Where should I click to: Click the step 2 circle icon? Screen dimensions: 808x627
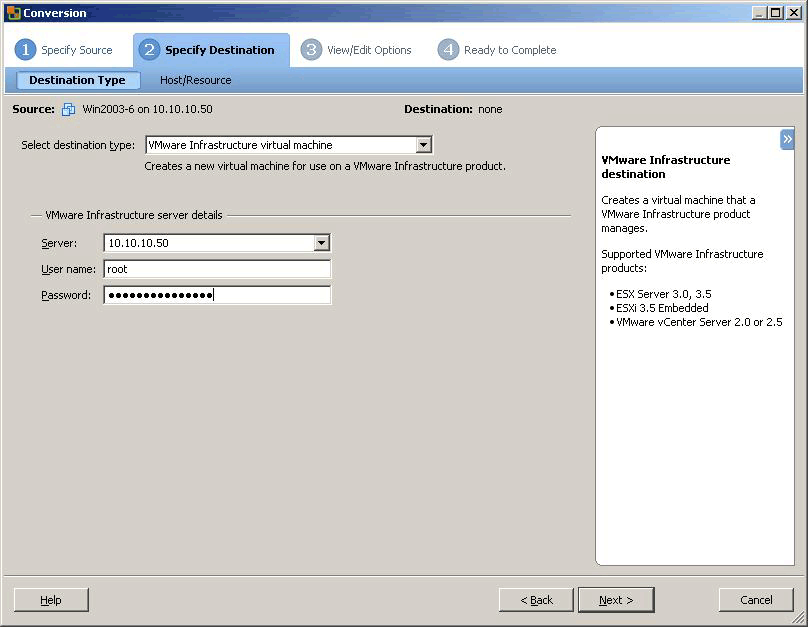(x=149, y=50)
